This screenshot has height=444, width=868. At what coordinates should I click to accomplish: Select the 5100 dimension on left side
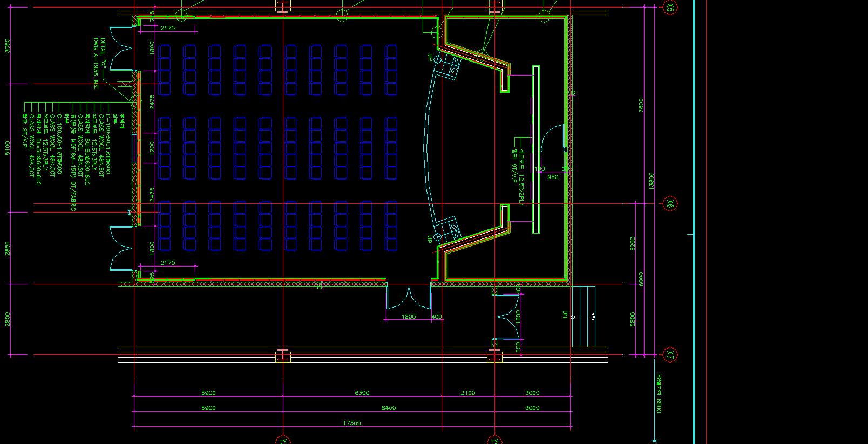8,148
